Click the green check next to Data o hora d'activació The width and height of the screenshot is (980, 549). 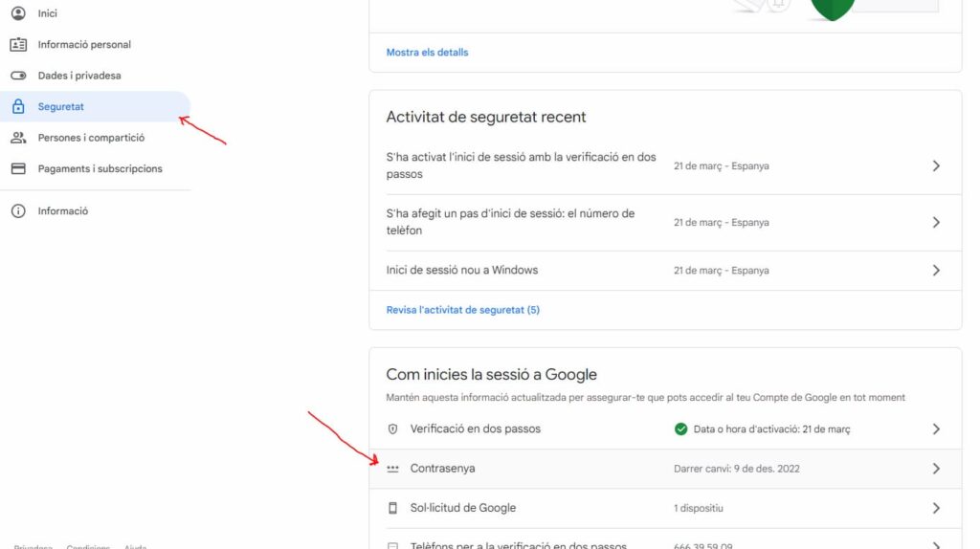pos(680,429)
